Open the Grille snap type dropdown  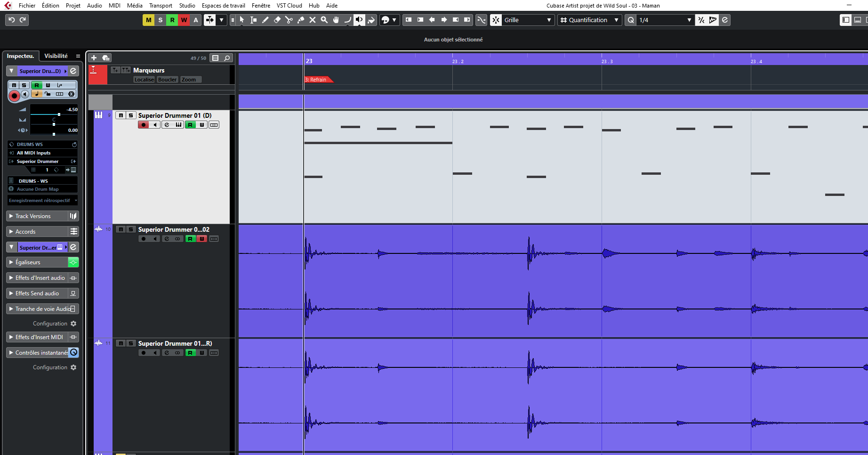528,20
